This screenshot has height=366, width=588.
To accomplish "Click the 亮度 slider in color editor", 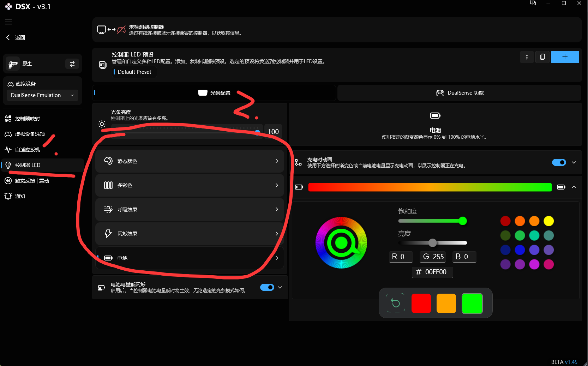I will tap(433, 243).
